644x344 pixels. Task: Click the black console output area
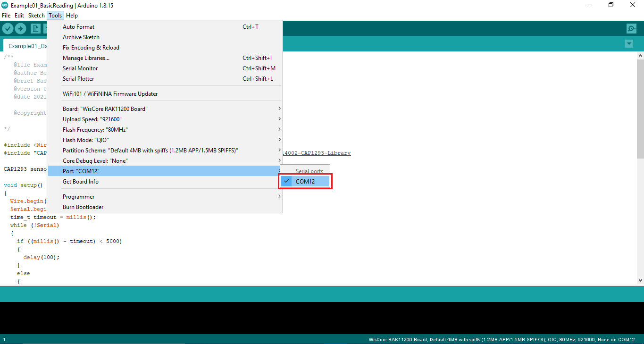(x=322, y=318)
